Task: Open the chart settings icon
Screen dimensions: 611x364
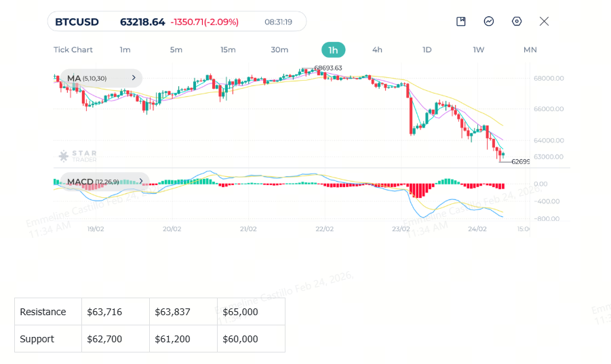Action: tap(517, 22)
